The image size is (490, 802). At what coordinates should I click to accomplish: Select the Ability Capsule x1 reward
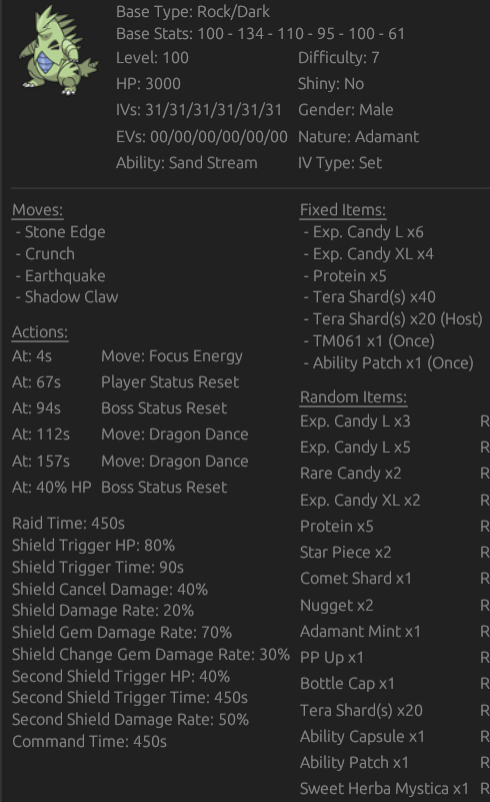[362, 737]
